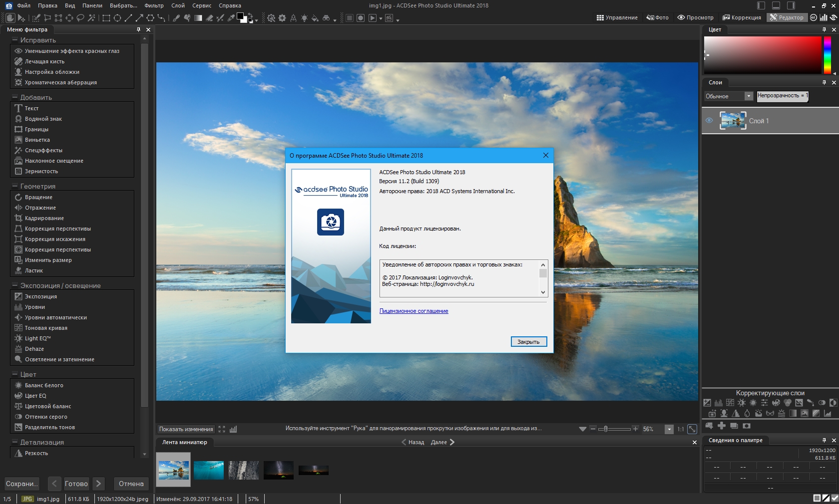Open the zoom percentage dropdown
The width and height of the screenshot is (839, 504).
tap(669, 429)
